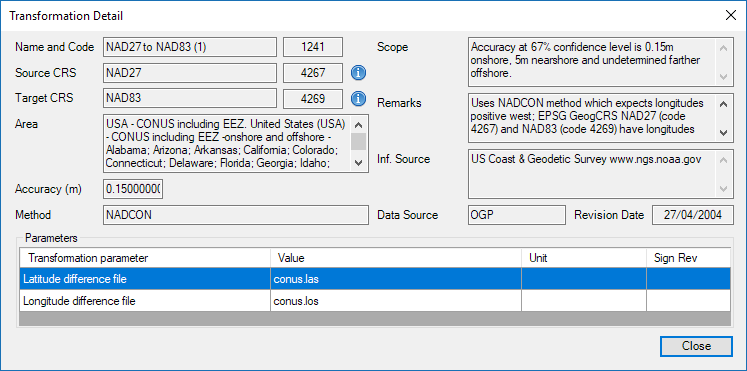Click Unit cell of Longitude difference file

pos(584,301)
